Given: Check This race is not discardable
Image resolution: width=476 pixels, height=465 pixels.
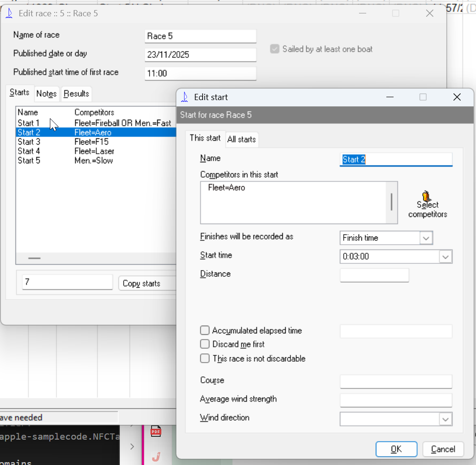Looking at the screenshot, I should coord(205,359).
